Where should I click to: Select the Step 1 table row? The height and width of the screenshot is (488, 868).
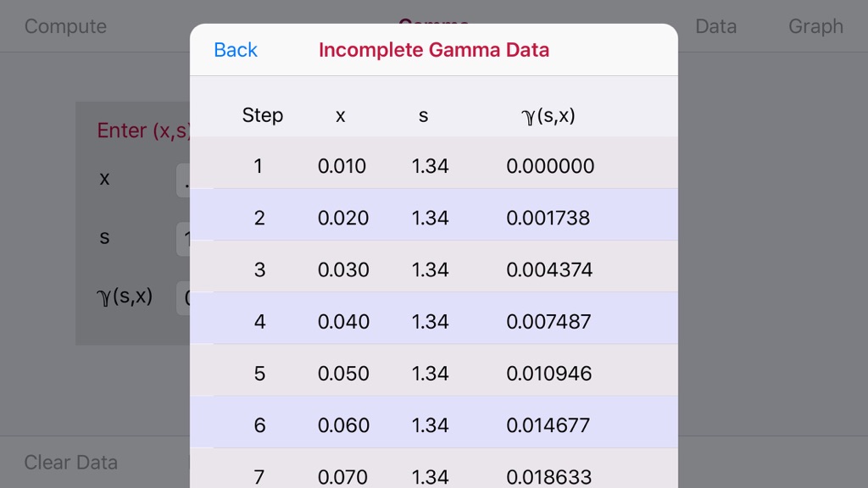coord(434,164)
